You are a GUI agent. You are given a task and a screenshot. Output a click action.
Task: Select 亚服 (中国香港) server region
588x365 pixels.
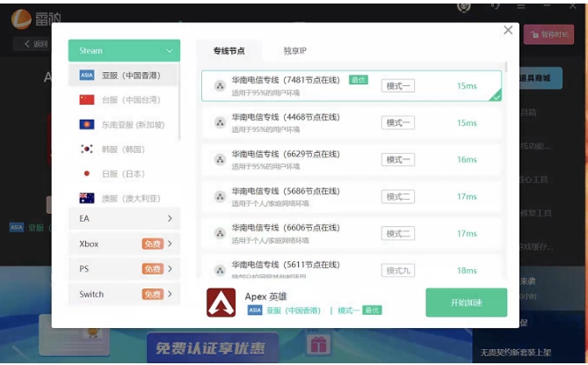[x=123, y=76]
